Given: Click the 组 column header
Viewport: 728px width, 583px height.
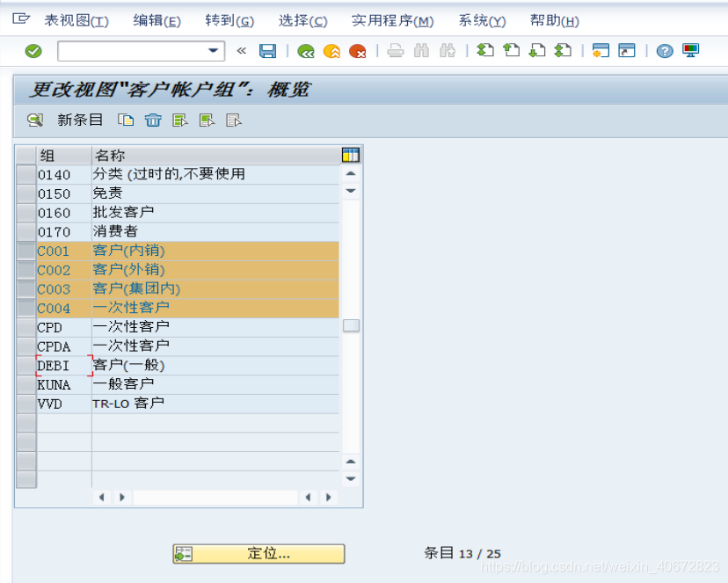Looking at the screenshot, I should click(x=64, y=155).
